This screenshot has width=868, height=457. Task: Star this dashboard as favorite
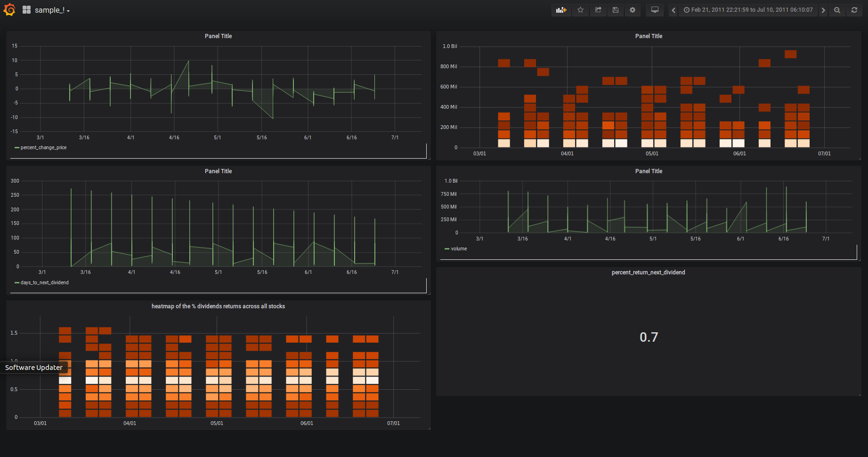[x=580, y=10]
